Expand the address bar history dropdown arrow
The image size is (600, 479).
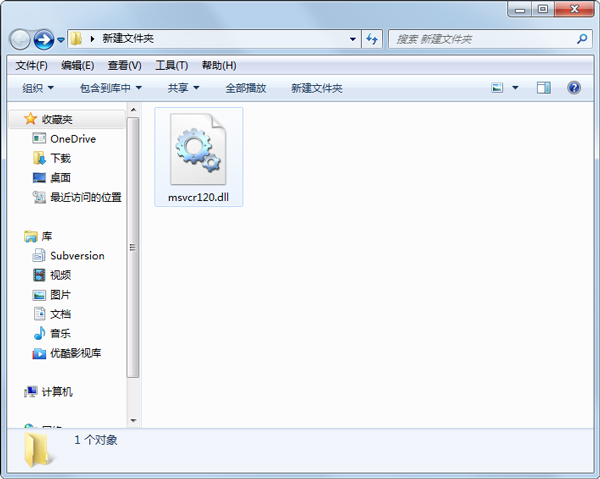(353, 39)
